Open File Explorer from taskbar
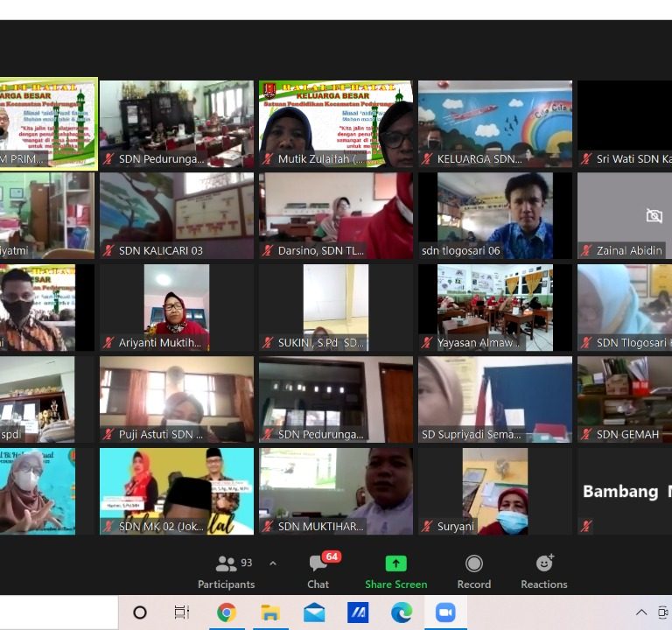 [x=270, y=612]
